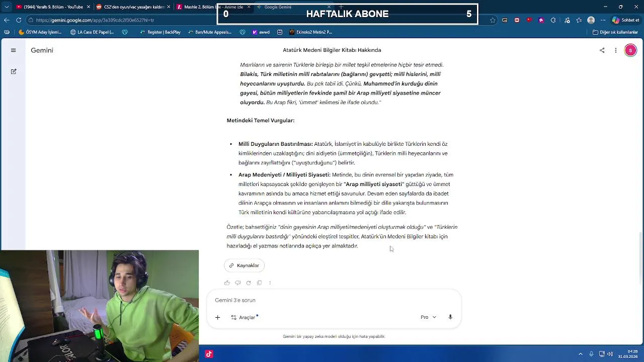This screenshot has width=644, height=362.
Task: Open the ÖSYM Aday İşlemleri bookmark
Action: (x=40, y=32)
